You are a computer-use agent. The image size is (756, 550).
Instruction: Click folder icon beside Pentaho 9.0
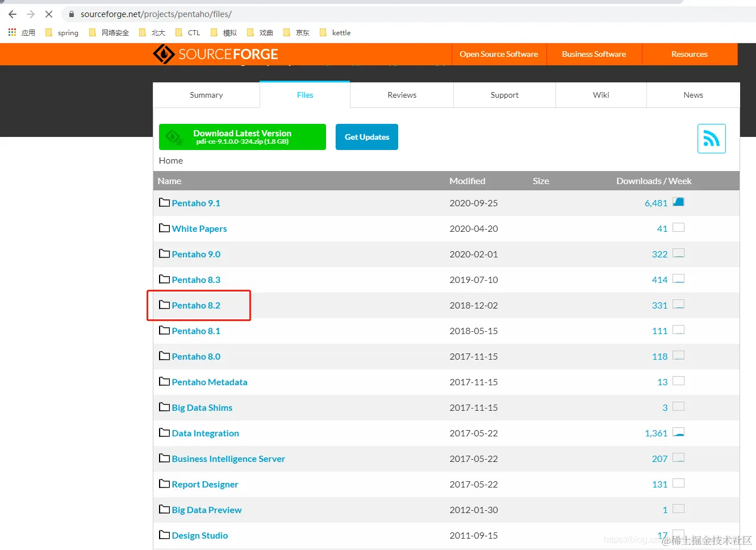(x=165, y=253)
